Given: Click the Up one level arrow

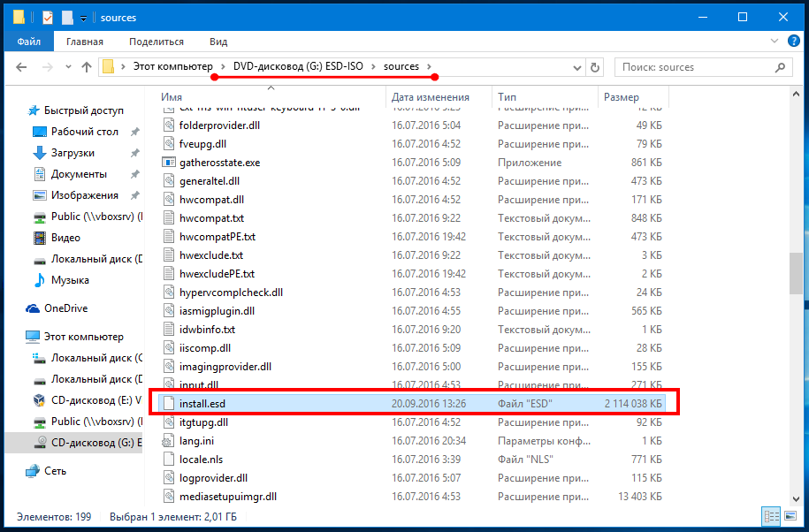Looking at the screenshot, I should (x=87, y=67).
